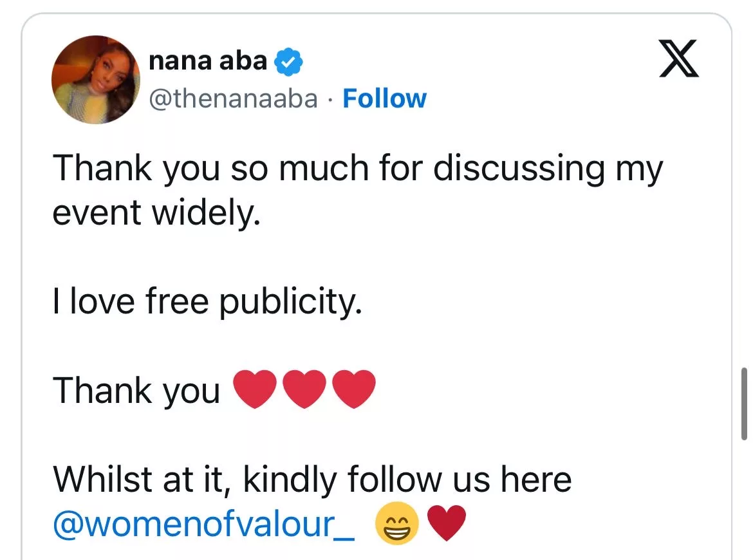
Task: Click the display name 'nana aba'
Action: pyautogui.click(x=207, y=61)
